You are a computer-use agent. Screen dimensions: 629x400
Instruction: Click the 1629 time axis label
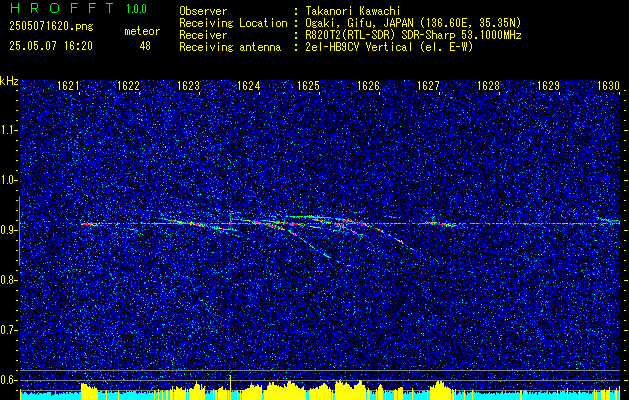pos(548,86)
